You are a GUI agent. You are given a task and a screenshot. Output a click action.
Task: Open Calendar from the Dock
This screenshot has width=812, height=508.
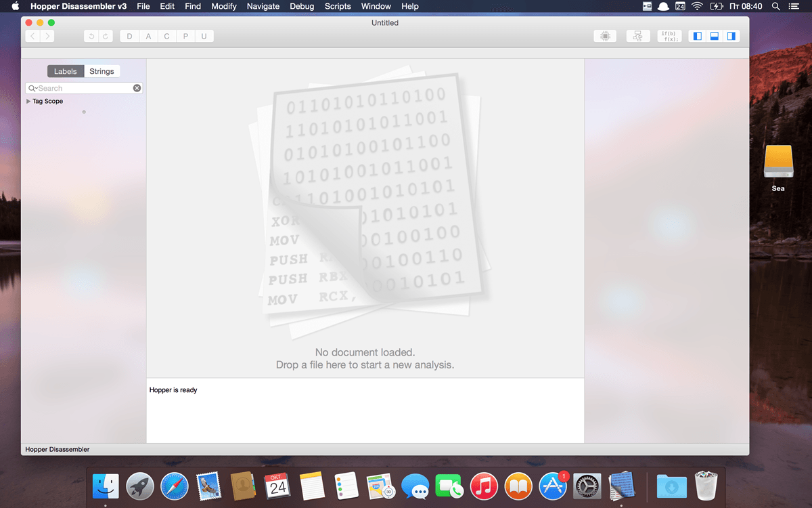click(x=277, y=486)
